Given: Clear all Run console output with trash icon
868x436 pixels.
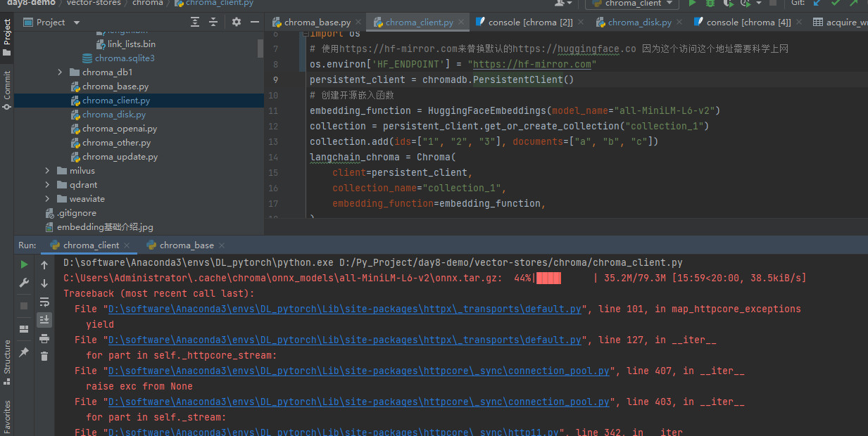Looking at the screenshot, I should (x=44, y=357).
